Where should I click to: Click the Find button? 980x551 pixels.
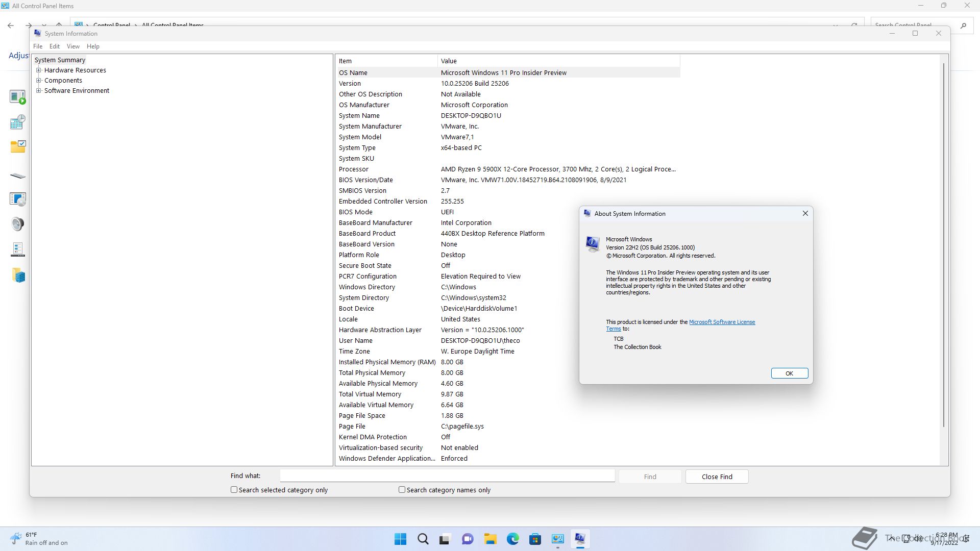click(x=650, y=477)
